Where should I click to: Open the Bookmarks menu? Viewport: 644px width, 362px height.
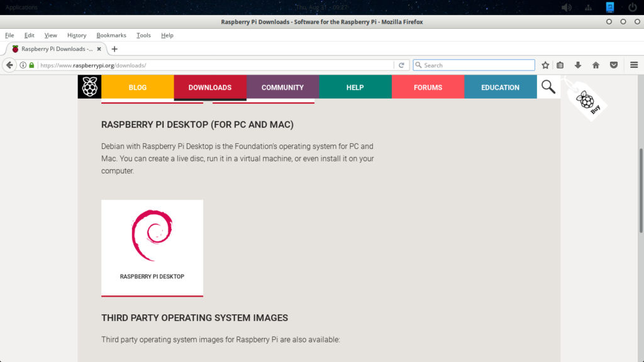(x=111, y=35)
